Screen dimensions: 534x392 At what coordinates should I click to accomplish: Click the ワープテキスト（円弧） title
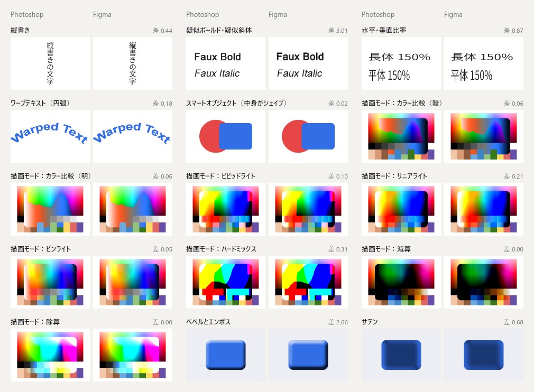(40, 103)
